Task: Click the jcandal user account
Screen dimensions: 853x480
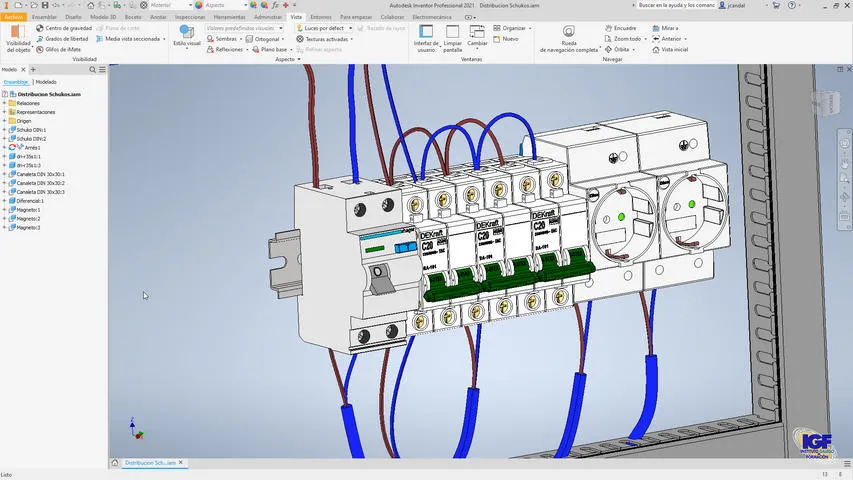Action: click(x=732, y=5)
